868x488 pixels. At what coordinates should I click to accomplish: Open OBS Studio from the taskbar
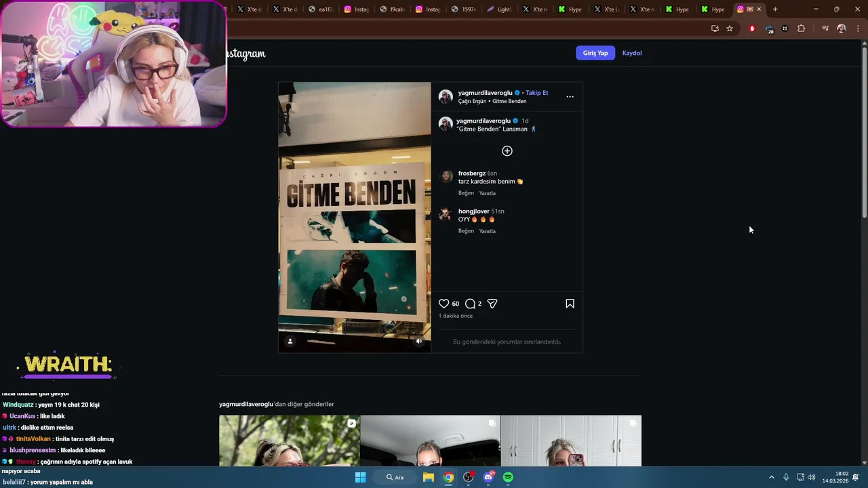(468, 477)
